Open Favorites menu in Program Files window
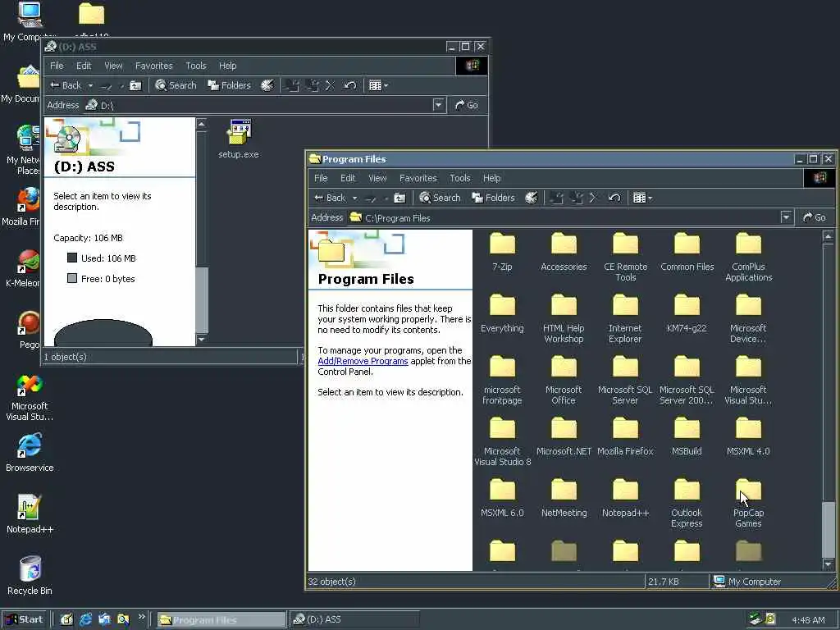 (418, 178)
